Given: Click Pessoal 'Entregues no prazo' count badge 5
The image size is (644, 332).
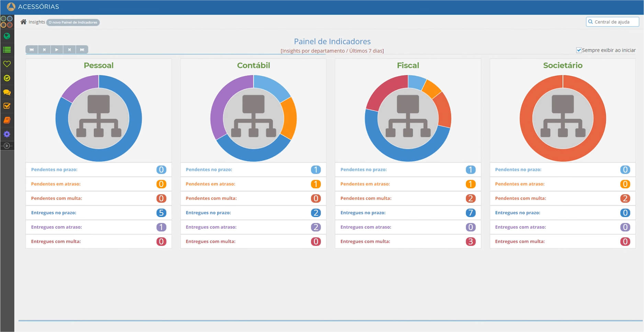Looking at the screenshot, I should pos(161,213).
